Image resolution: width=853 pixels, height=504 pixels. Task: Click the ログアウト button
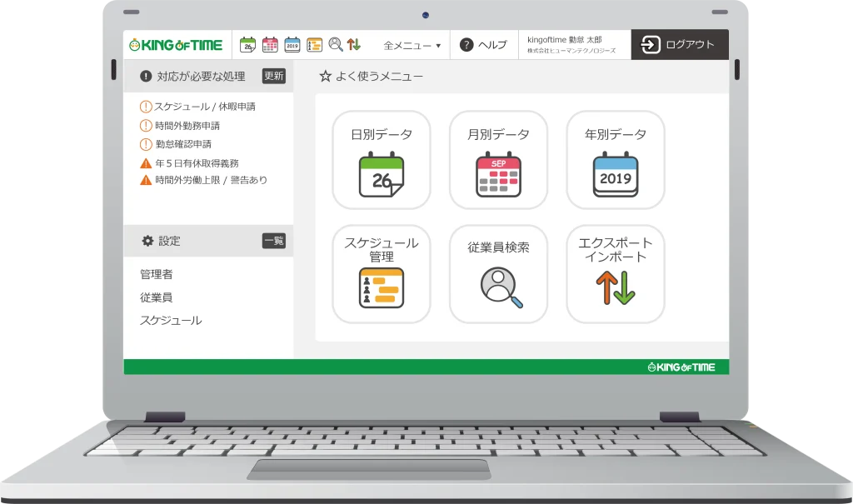(x=679, y=45)
